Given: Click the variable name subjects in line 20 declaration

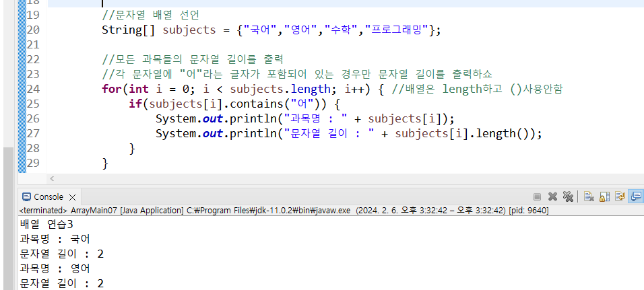Looking at the screenshot, I should tap(189, 30).
